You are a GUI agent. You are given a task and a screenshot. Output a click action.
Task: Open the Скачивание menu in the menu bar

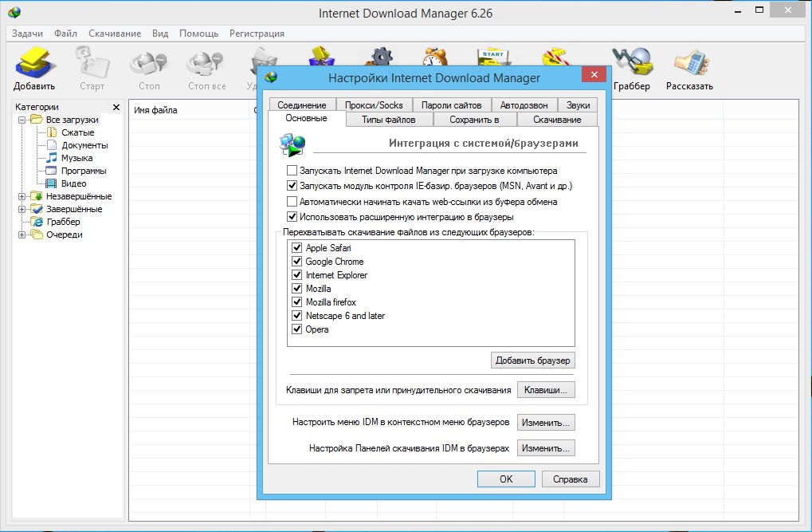(115, 33)
